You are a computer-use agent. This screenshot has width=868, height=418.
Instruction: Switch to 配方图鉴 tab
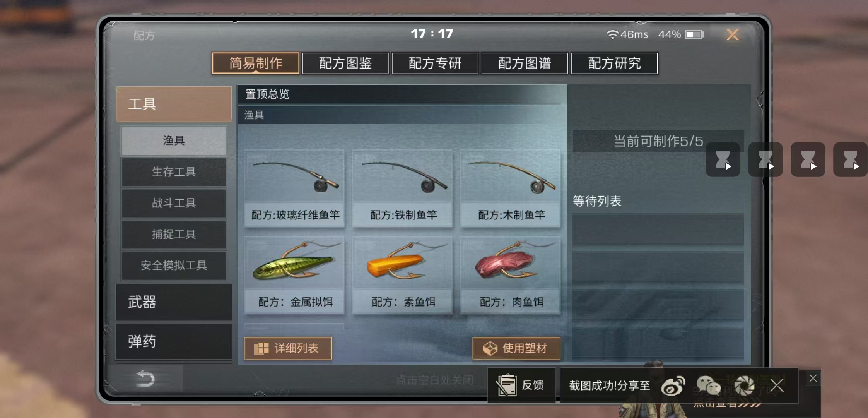[x=345, y=63]
